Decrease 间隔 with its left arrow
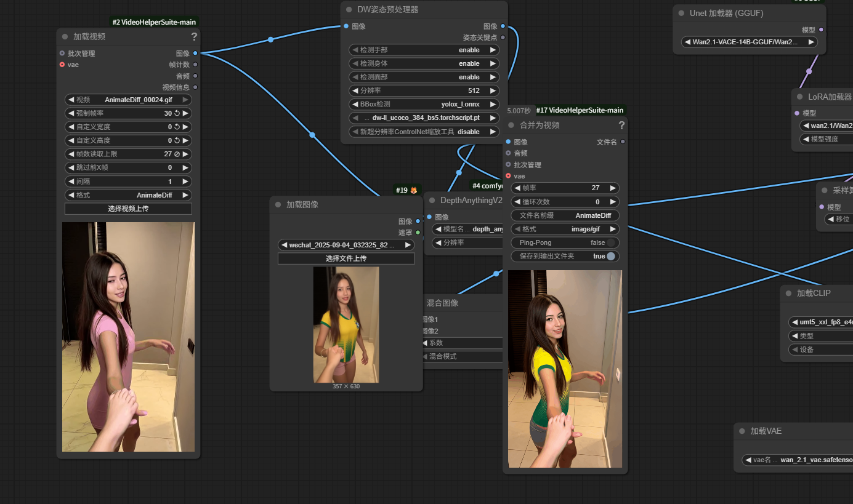This screenshot has width=853, height=504. pyautogui.click(x=71, y=182)
